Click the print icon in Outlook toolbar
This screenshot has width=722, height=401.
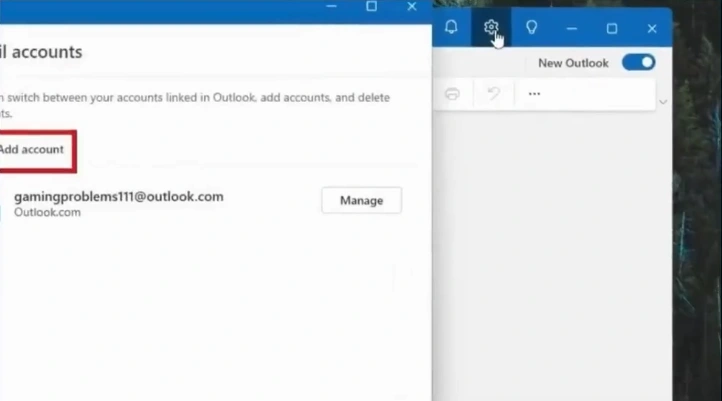pos(452,94)
